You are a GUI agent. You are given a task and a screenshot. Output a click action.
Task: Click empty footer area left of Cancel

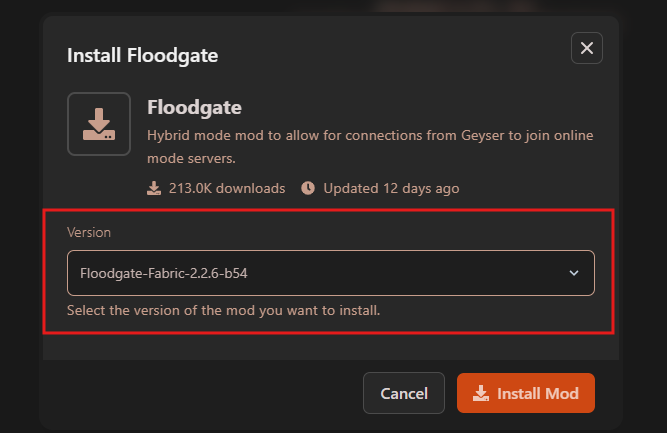tap(200, 393)
